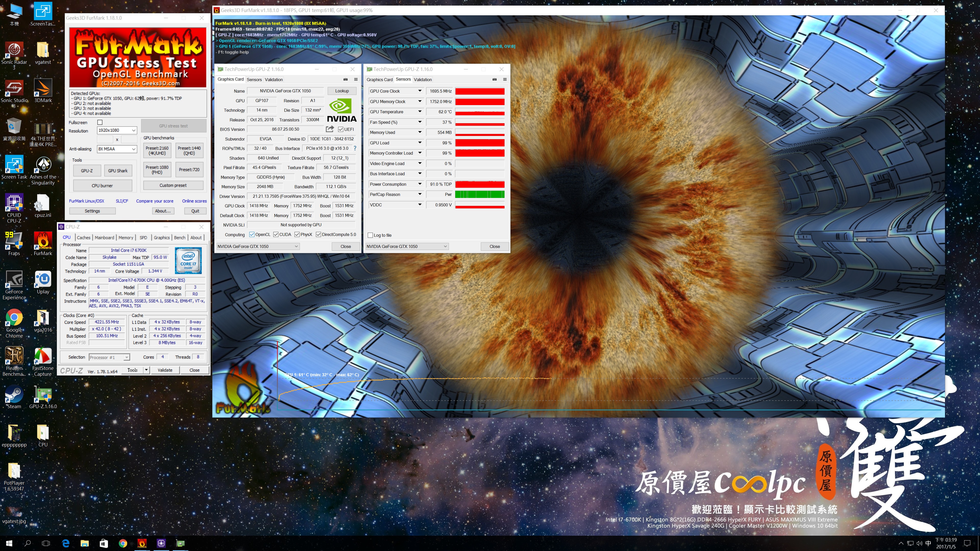Switch to Sensors tab in left GPU-Z window
980x551 pixels.
[254, 80]
